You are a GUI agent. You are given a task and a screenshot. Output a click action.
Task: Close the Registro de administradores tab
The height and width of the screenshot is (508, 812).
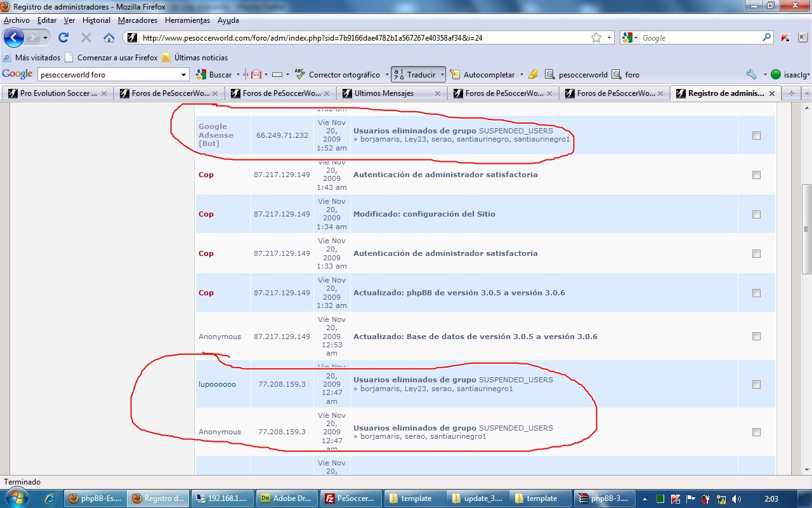tap(772, 93)
